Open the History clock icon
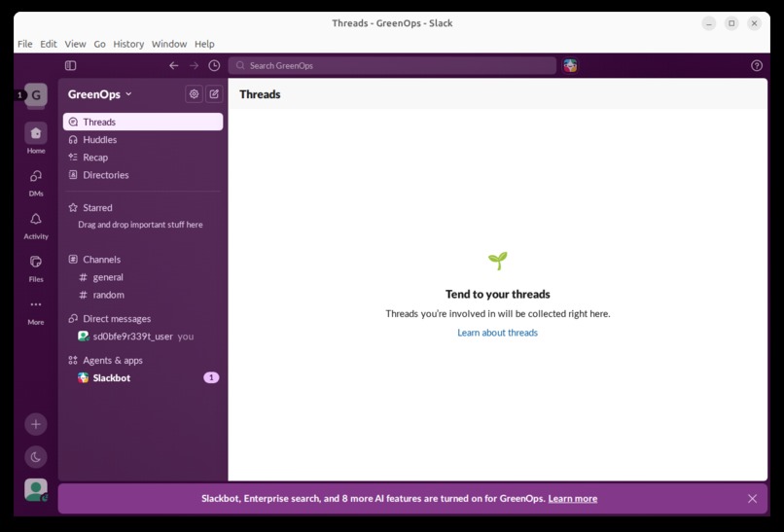 [214, 65]
